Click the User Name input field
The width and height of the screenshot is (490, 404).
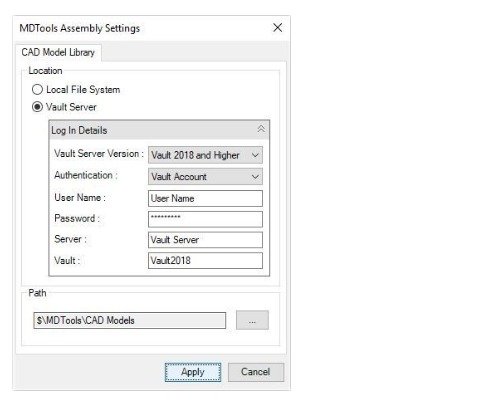coord(205,198)
